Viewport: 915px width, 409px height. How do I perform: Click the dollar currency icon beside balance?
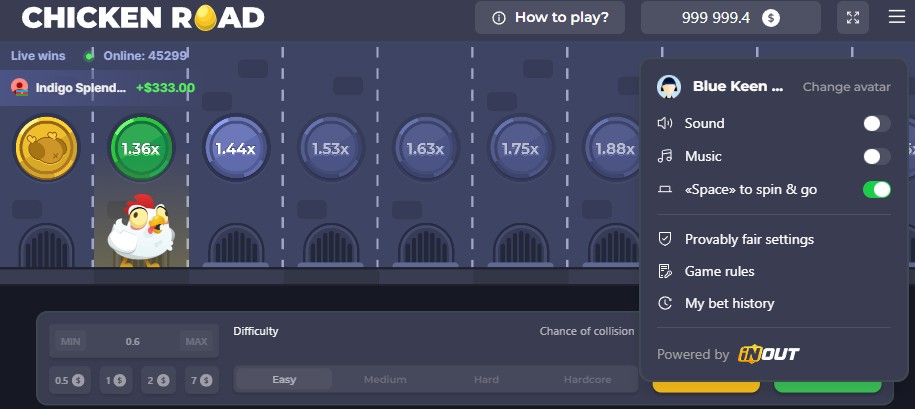pyautogui.click(x=771, y=18)
